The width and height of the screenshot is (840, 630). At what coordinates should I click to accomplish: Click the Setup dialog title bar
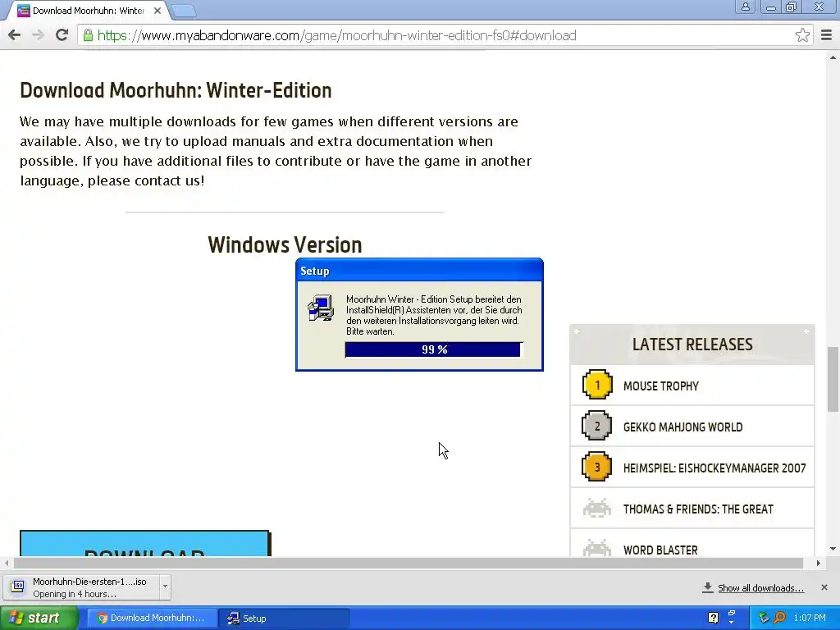tap(419, 271)
